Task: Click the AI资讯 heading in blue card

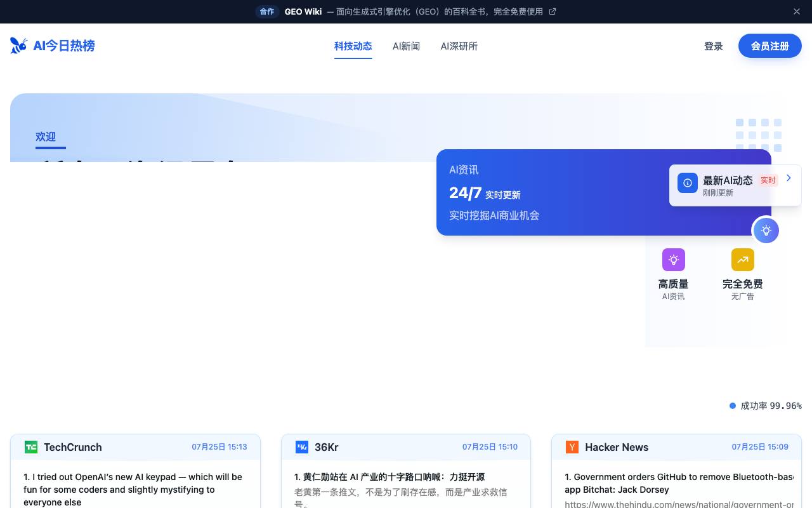Action: (x=464, y=170)
